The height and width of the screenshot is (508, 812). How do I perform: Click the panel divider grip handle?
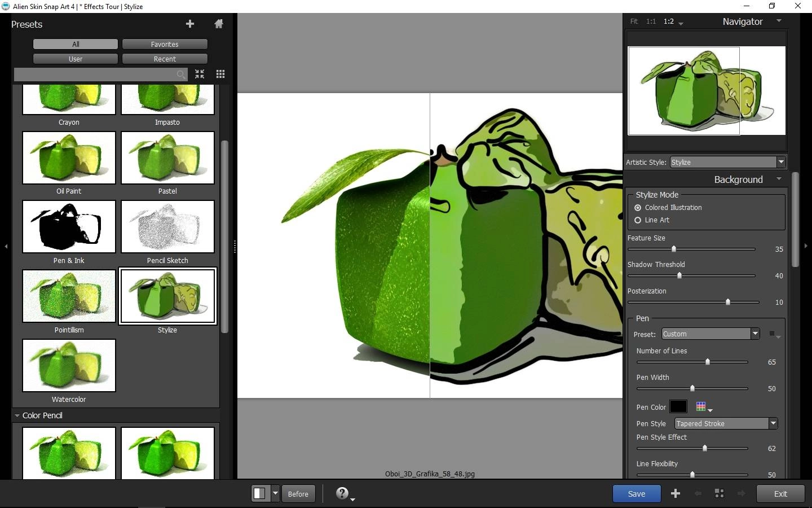235,246
